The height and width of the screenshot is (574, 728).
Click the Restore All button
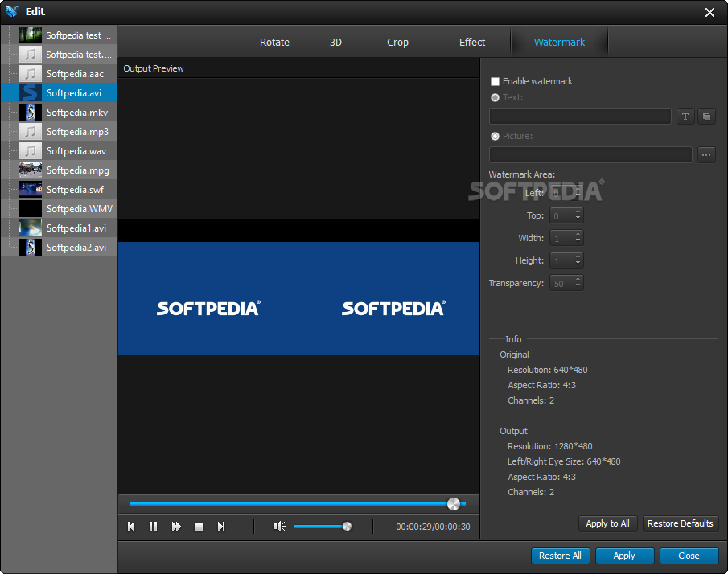coord(560,556)
